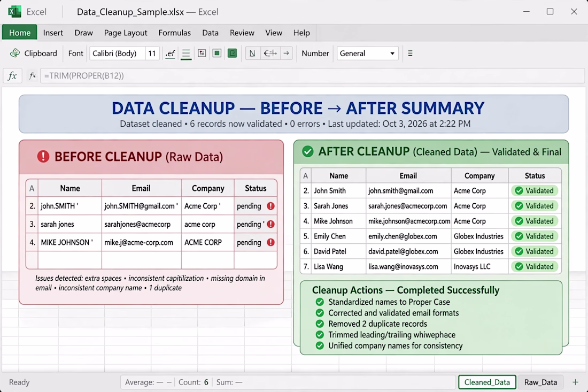Image resolution: width=588 pixels, height=392 pixels.
Task: Click the Clipboard group label
Action: tap(41, 53)
